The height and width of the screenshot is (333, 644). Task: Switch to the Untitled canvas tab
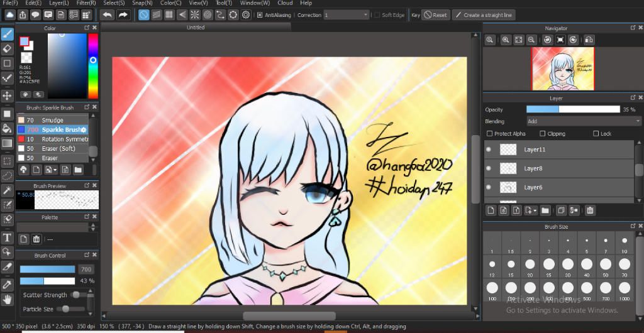(x=196, y=28)
